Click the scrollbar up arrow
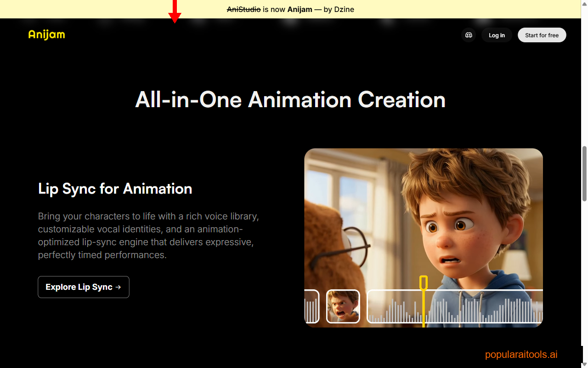588x368 pixels. [584, 4]
